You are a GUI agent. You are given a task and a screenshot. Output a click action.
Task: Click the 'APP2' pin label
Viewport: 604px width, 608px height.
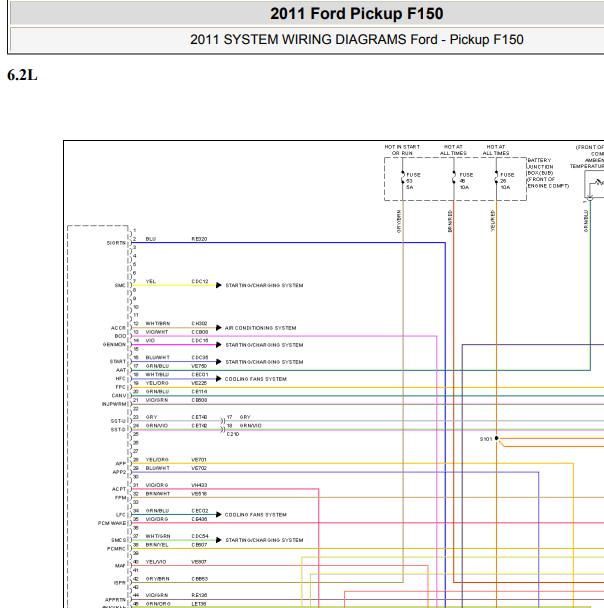(x=119, y=472)
